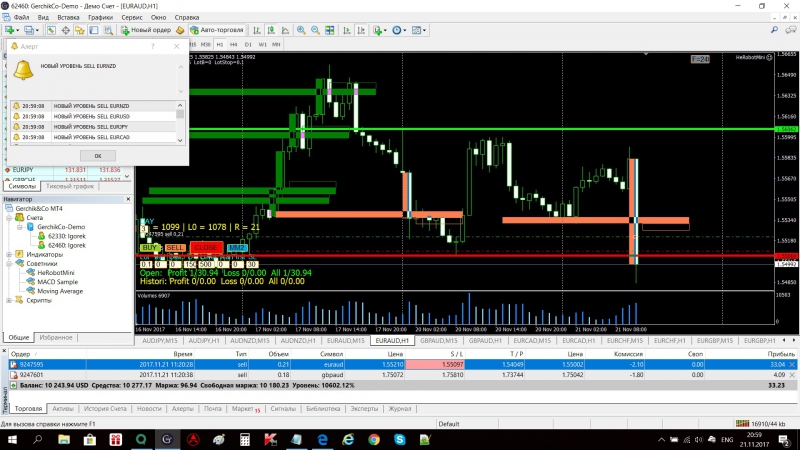
Task: Open the profiles dropdown arrow
Action: coord(37,31)
